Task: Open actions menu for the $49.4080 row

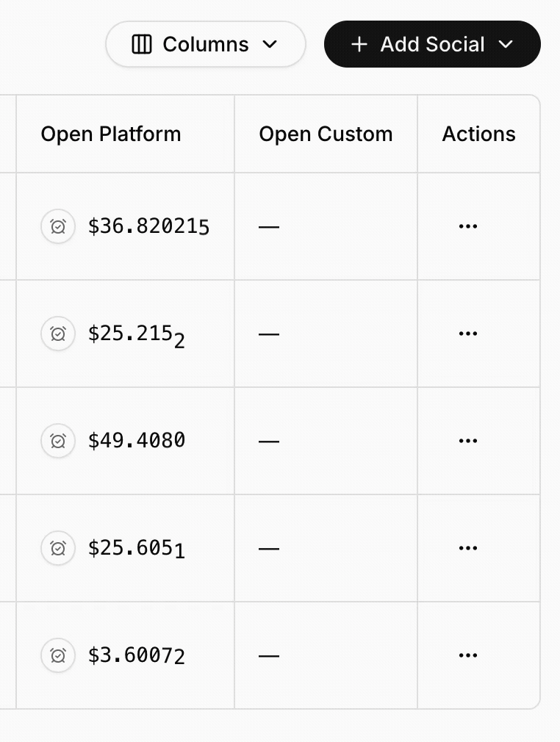Action: 468,441
